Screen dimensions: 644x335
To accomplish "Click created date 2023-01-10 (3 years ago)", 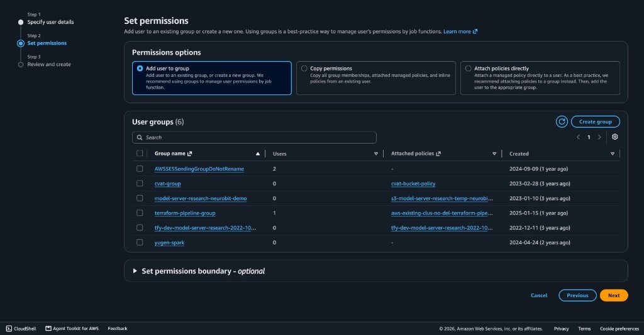I will (540, 198).
